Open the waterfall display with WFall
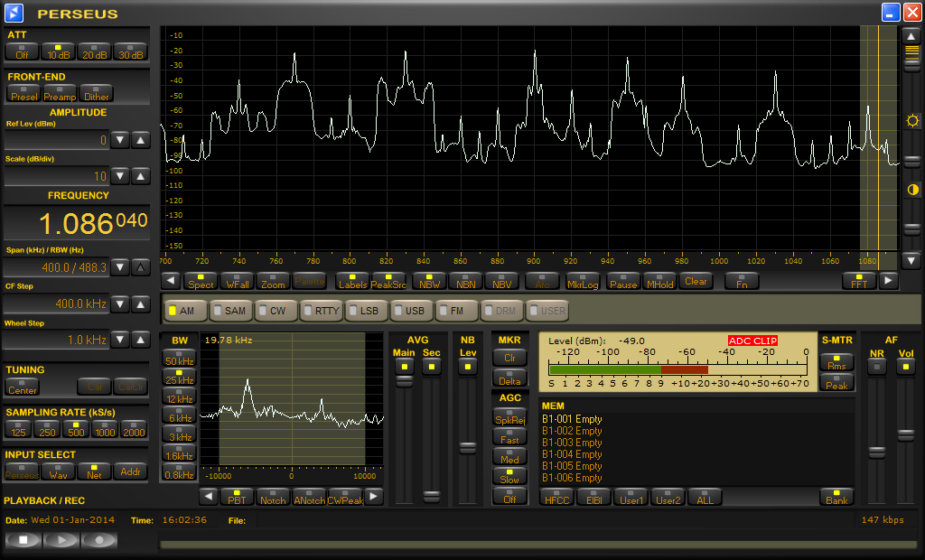The image size is (925, 560). click(238, 281)
